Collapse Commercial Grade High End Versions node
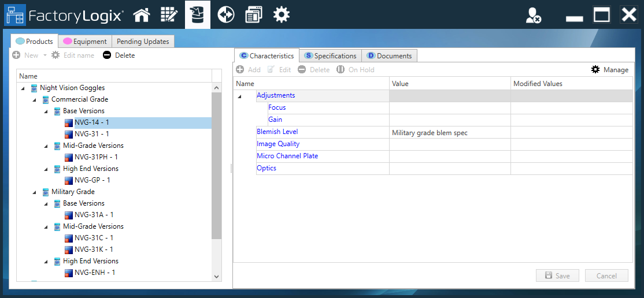Viewport: 644px width, 298px height. click(x=46, y=169)
